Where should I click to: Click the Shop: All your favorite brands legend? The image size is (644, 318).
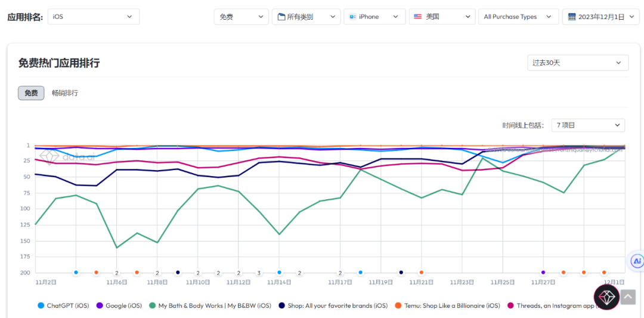pos(333,305)
